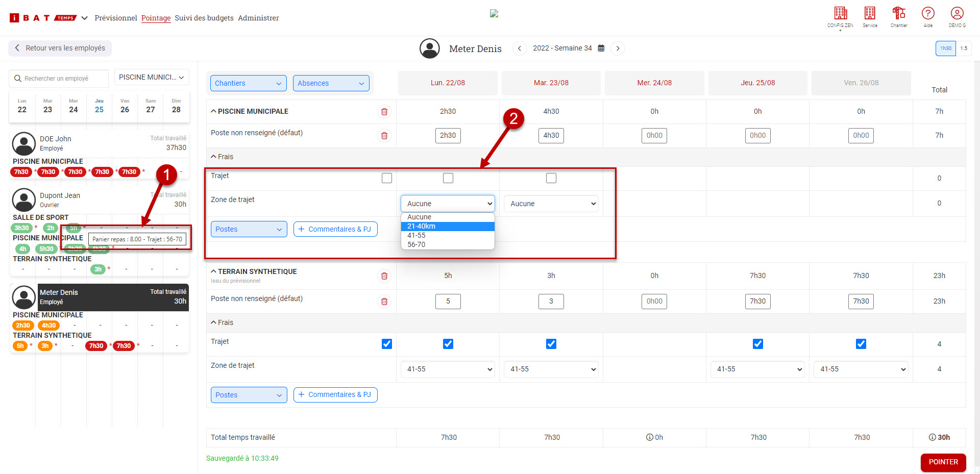The width and height of the screenshot is (980, 474).
Task: Click the Aide help icon
Action: [x=928, y=13]
